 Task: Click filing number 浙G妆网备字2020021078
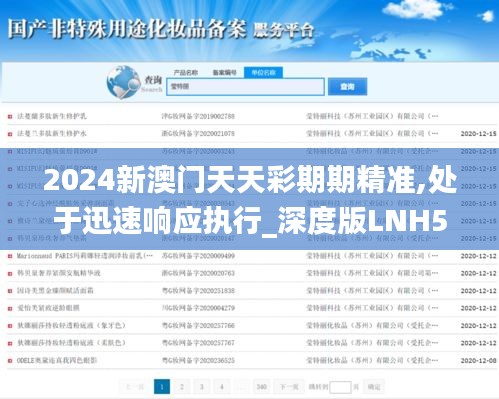click(198, 133)
